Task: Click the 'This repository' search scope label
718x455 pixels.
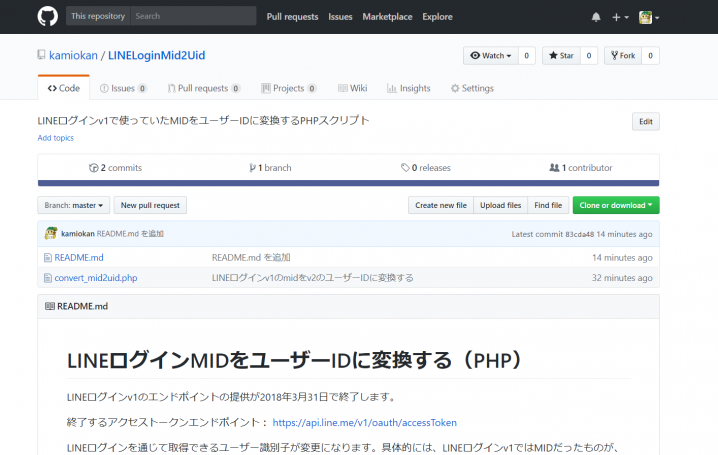Action: click(98, 16)
